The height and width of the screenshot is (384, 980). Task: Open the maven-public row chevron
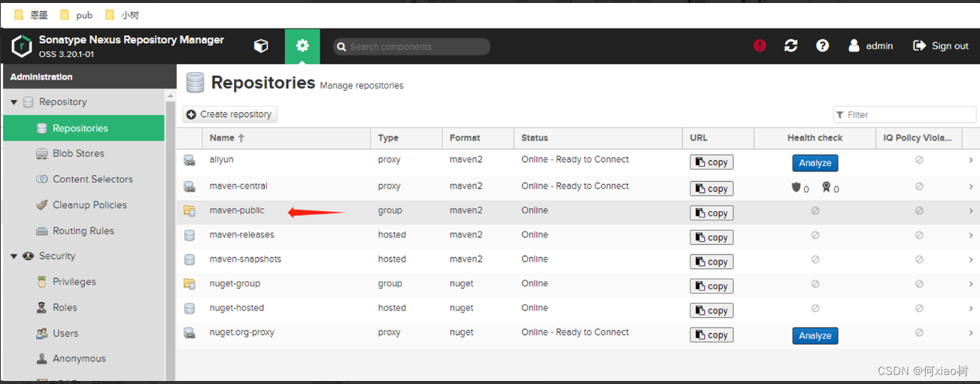(971, 211)
